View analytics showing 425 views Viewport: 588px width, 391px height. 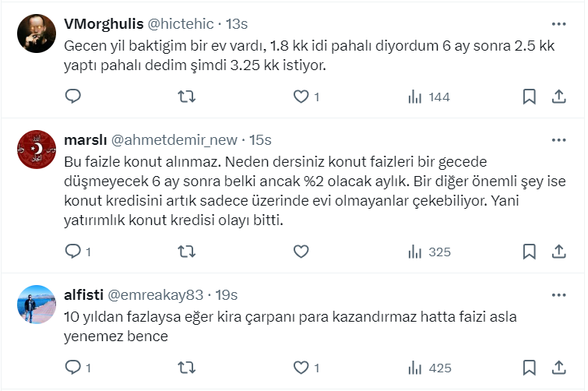point(429,368)
